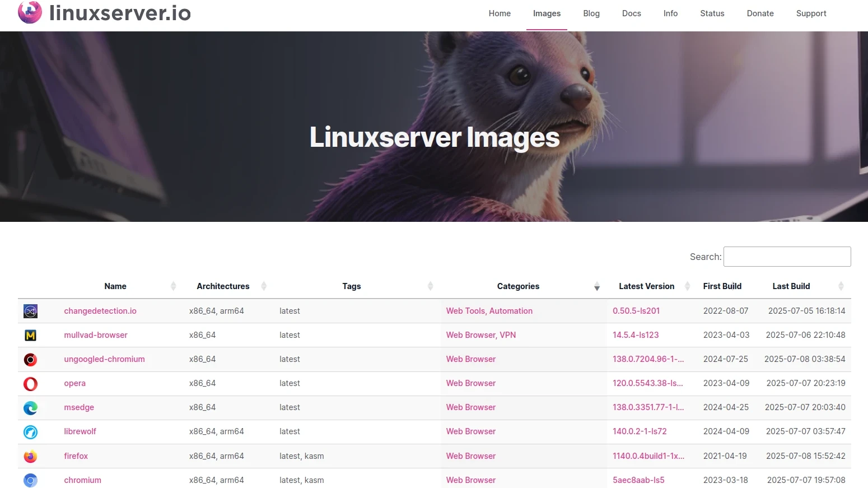Open version link 14.5.4-ls123
The width and height of the screenshot is (868, 488).
(636, 335)
